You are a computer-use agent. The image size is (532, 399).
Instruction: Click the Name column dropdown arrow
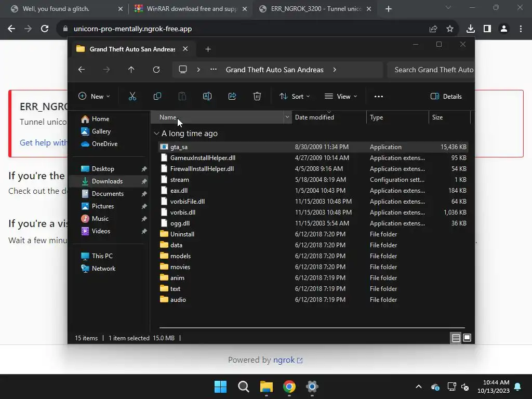pos(287,117)
